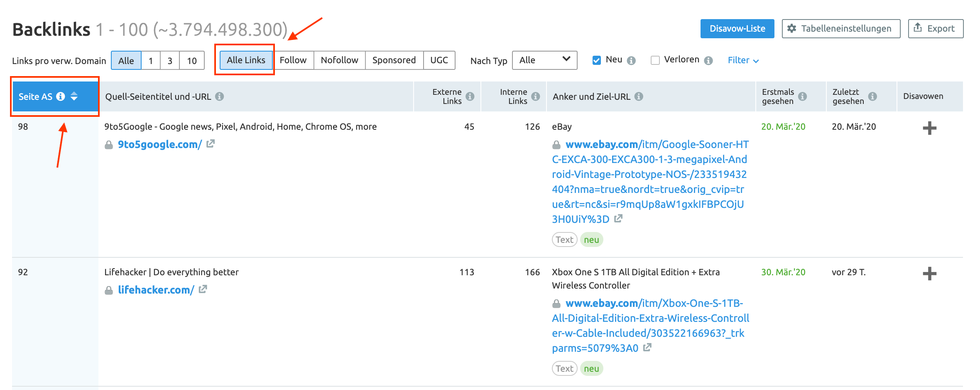Screen dimensions: 980x390
Task: Click lock icon before Google-Sooner eBay URL
Action: click(556, 145)
